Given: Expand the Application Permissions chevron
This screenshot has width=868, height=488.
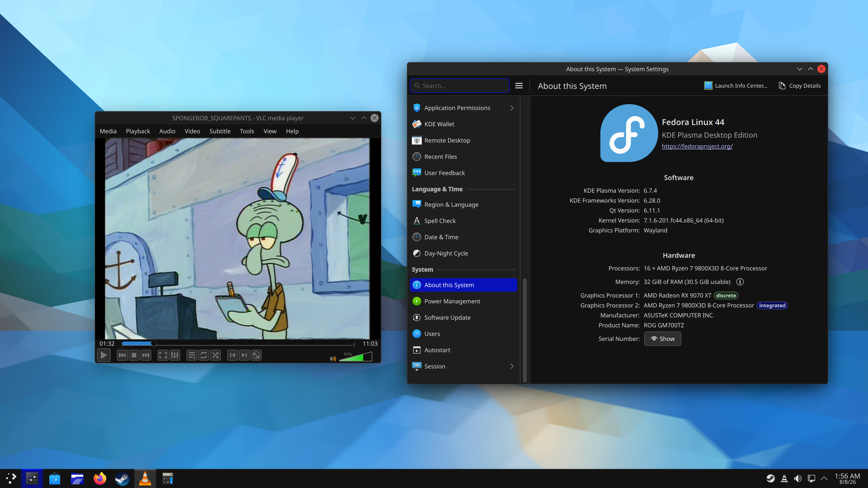Looking at the screenshot, I should pos(512,108).
